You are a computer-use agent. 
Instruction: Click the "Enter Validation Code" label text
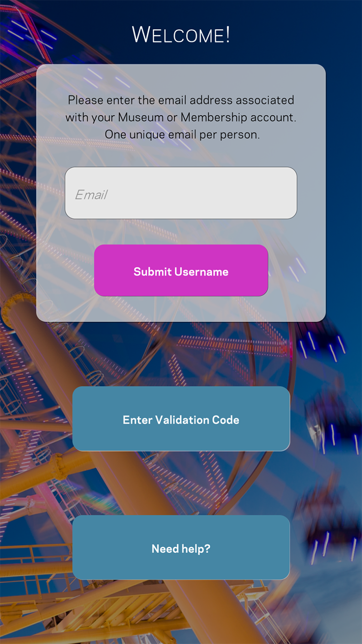pyautogui.click(x=181, y=420)
